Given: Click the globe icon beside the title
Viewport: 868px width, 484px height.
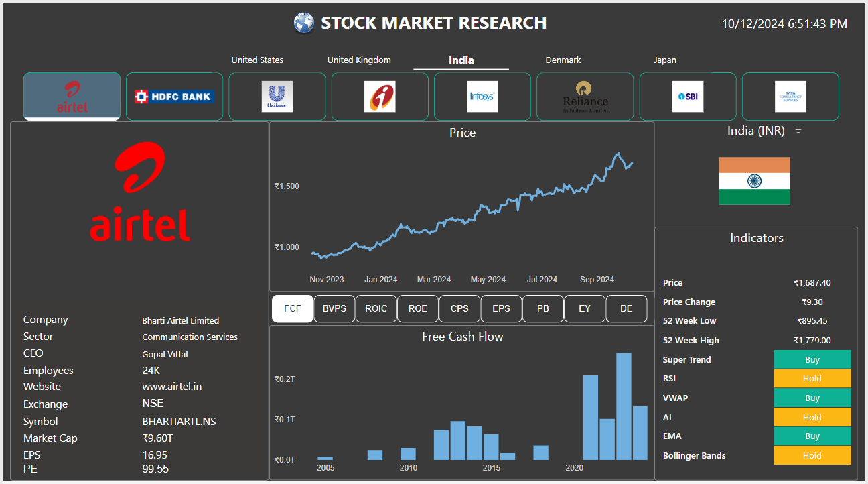Looking at the screenshot, I should pyautogui.click(x=304, y=23).
